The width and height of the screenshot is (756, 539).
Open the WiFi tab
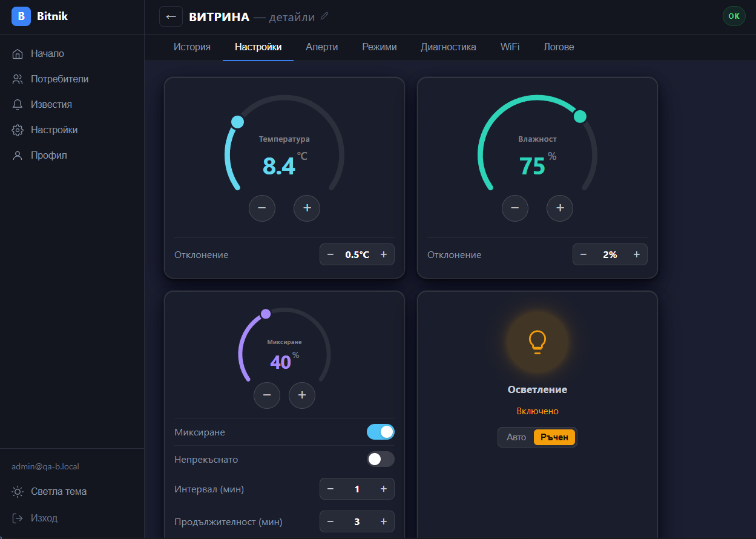click(510, 47)
